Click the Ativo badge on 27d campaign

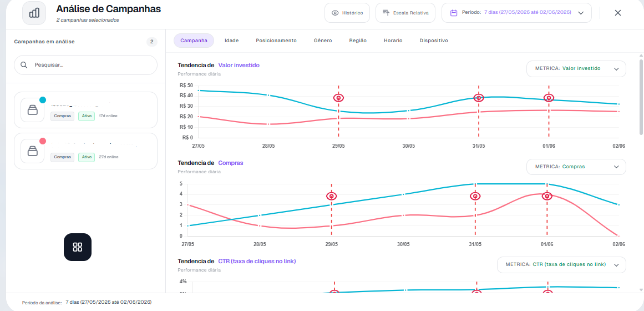tap(87, 157)
